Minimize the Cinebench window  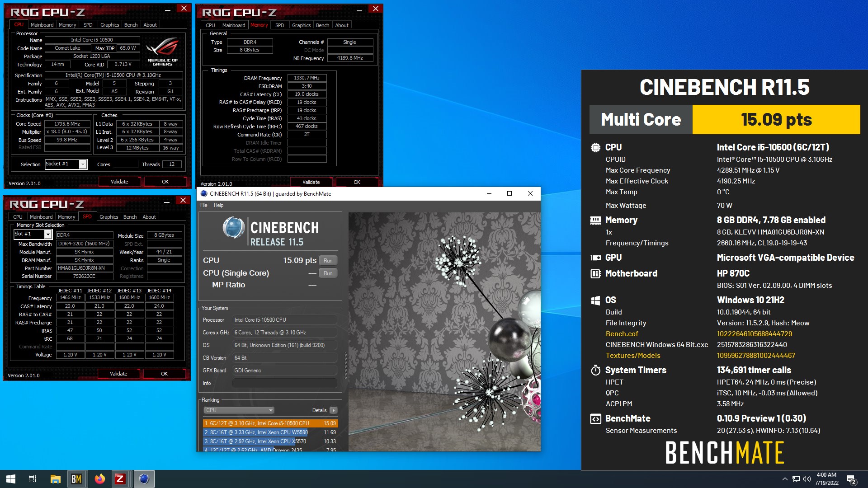click(489, 193)
